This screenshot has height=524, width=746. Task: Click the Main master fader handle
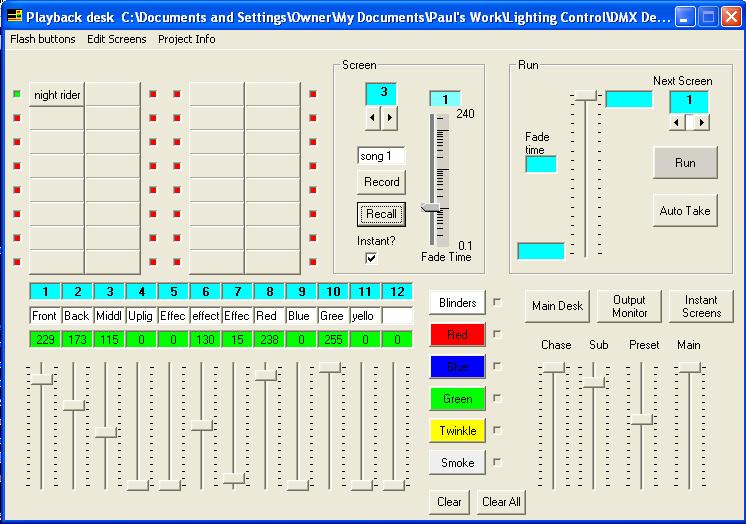click(688, 368)
